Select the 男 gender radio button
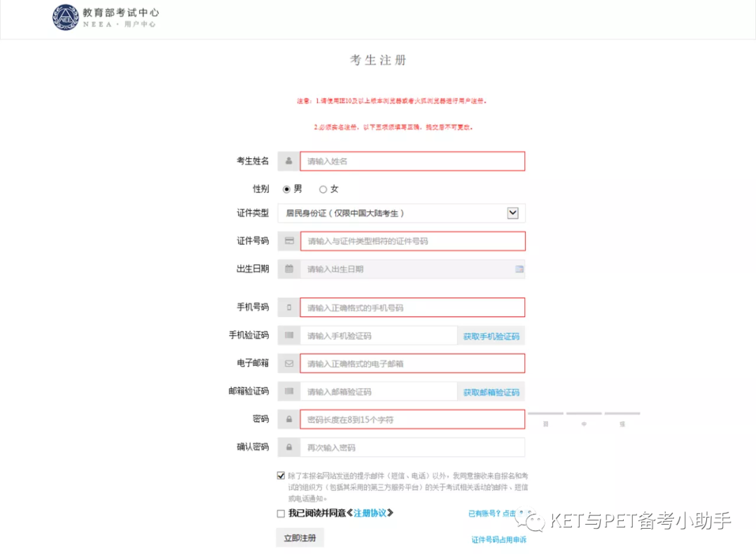 [x=286, y=190]
